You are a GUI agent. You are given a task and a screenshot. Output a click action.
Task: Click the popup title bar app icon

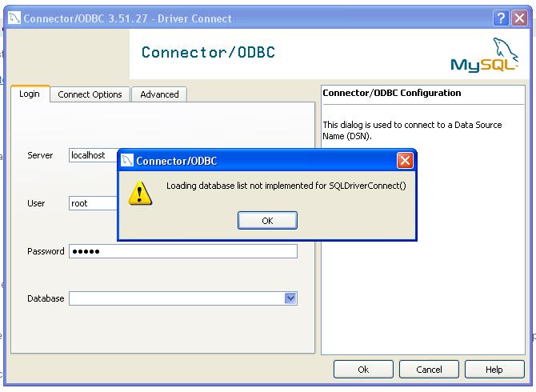pyautogui.click(x=127, y=160)
